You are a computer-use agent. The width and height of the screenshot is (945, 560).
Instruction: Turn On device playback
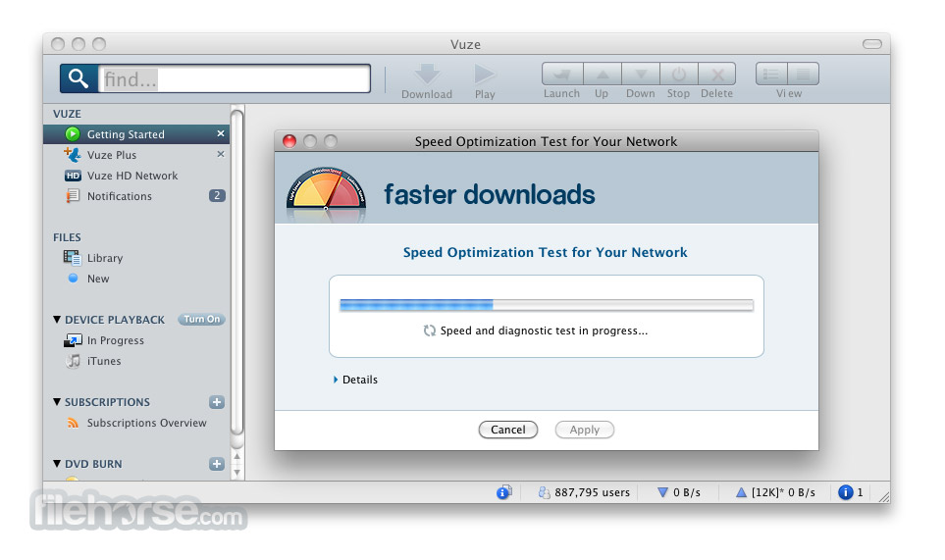(x=201, y=319)
